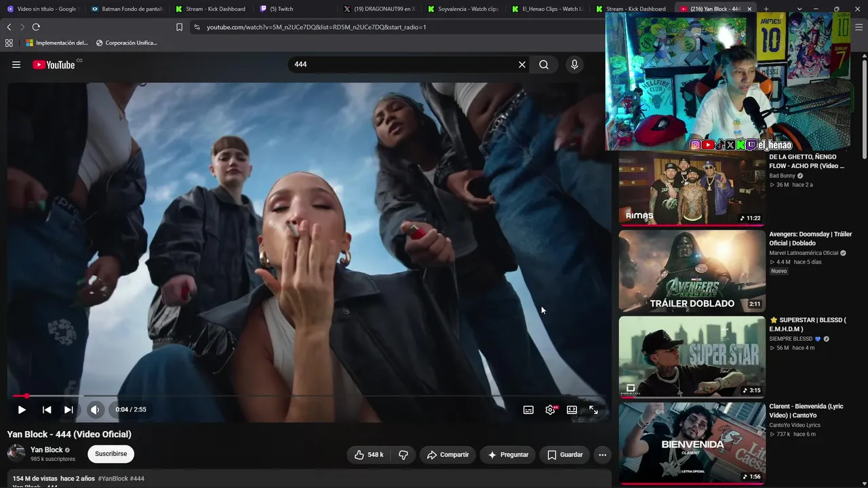Viewport: 868px width, 488px height.
Task: Start voice search with the microphone
Action: click(x=574, y=64)
